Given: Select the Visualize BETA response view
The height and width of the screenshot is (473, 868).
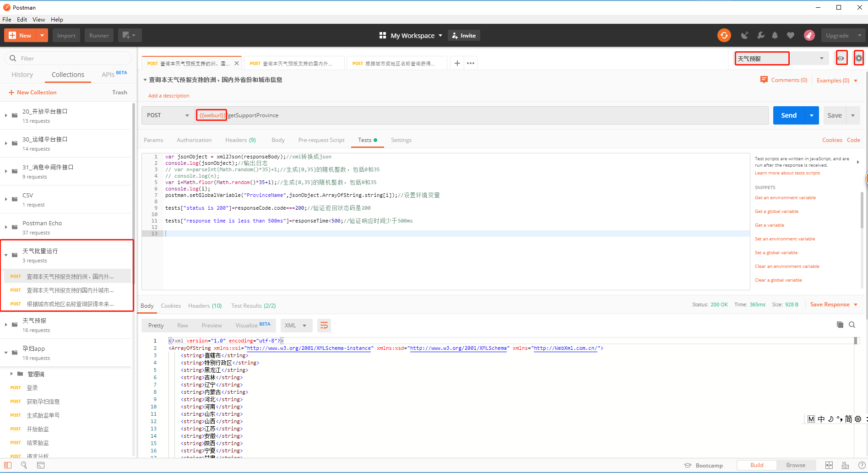Looking at the screenshot, I should coord(253,326).
